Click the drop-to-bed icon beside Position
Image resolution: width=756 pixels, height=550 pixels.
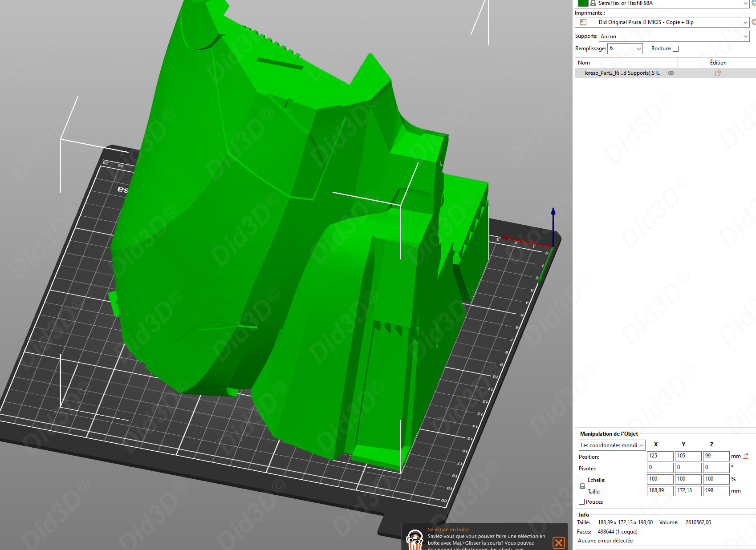(x=746, y=456)
